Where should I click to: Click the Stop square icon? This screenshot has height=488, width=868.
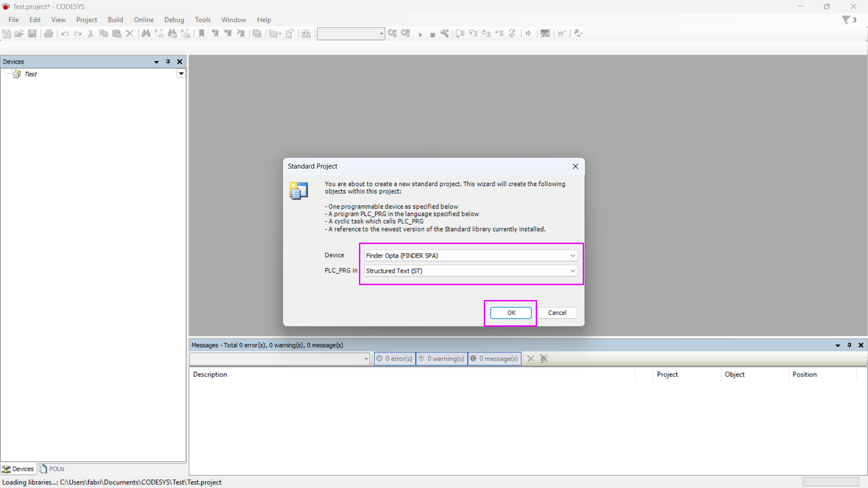432,34
